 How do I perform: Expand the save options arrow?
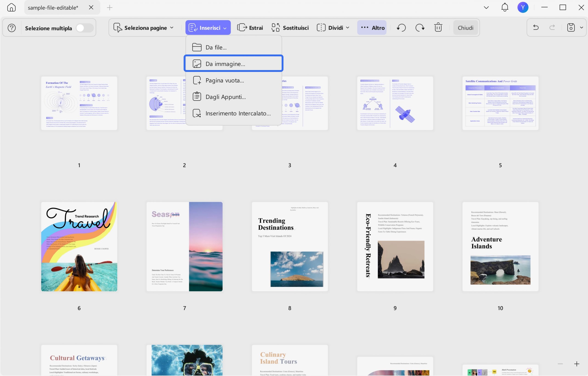(581, 28)
